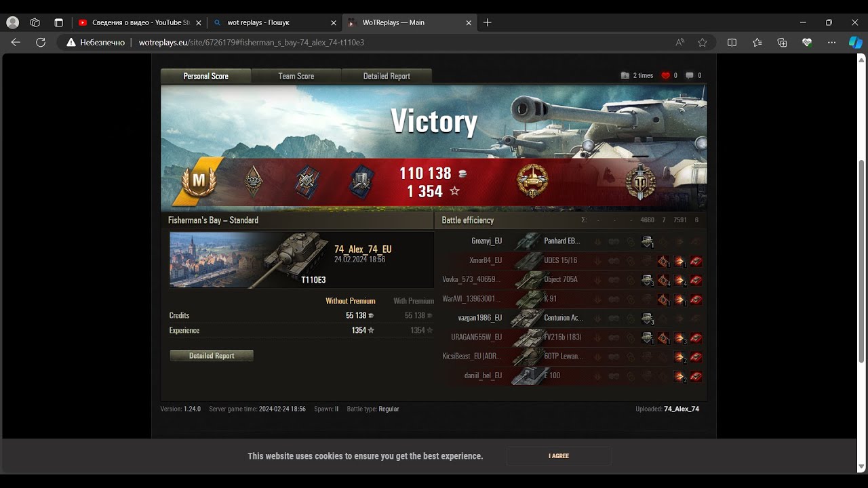This screenshot has width=868, height=488.
Task: Click the tank name FV215b (183)
Action: [562, 337]
